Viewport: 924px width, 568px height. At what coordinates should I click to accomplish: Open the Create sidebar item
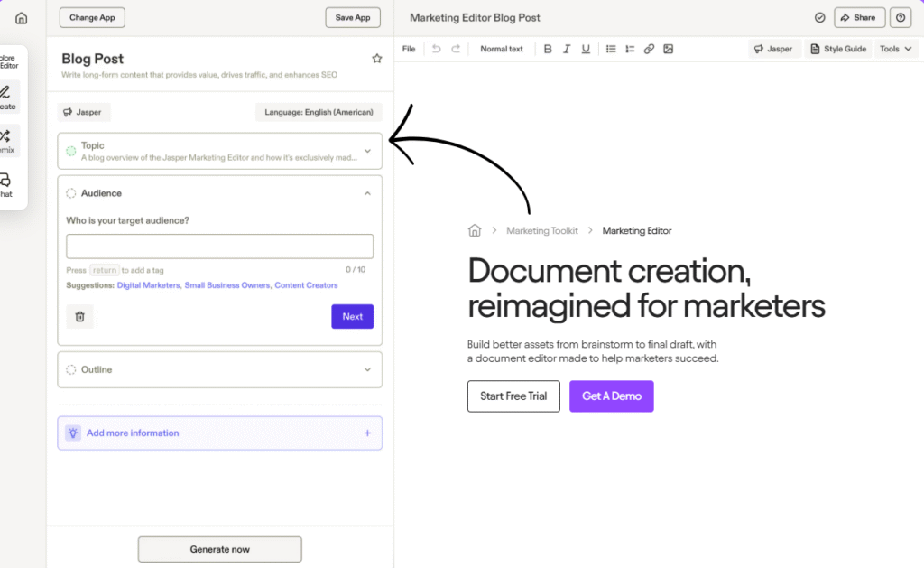point(8,98)
